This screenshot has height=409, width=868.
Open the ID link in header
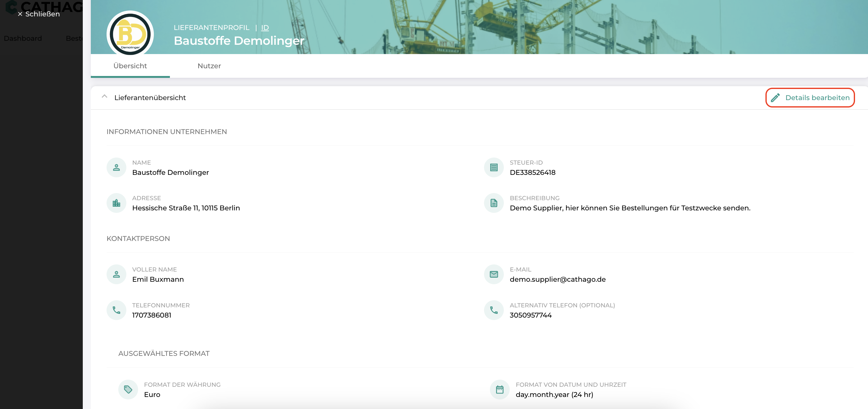pyautogui.click(x=265, y=27)
